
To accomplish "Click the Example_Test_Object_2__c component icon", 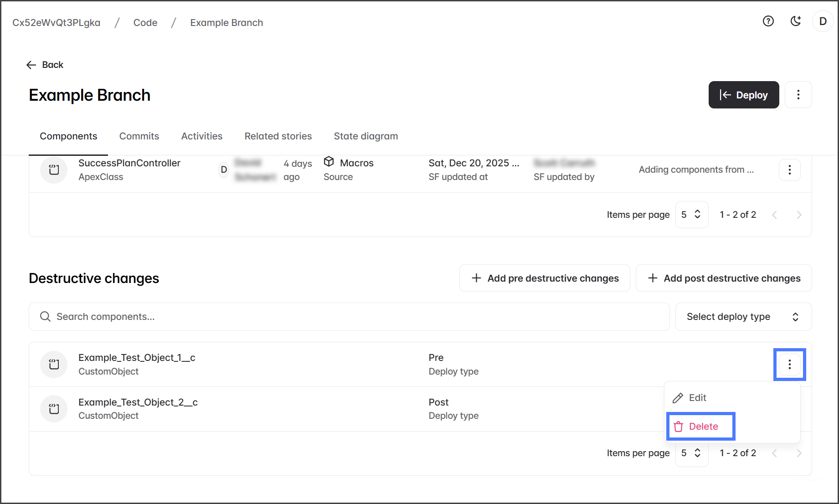I will click(54, 409).
